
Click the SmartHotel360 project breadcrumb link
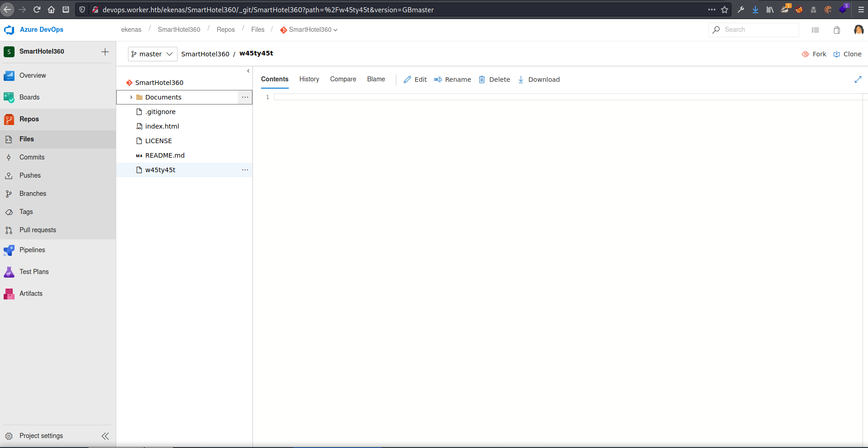(x=179, y=30)
